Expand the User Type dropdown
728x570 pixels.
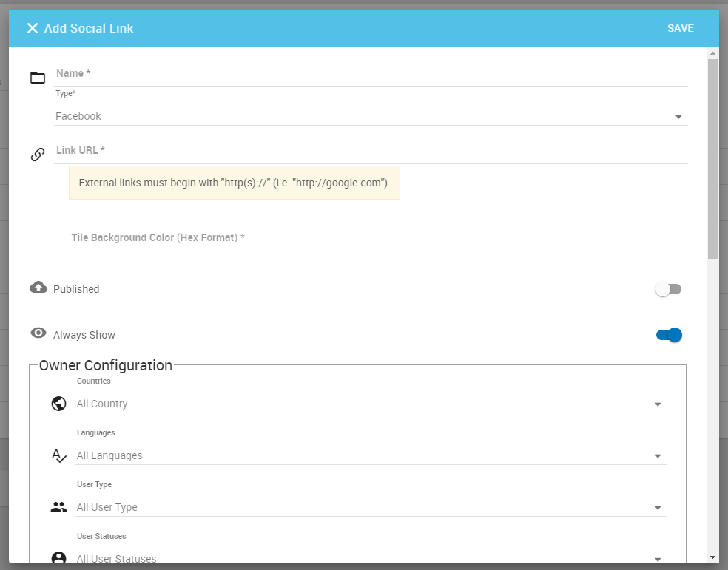(370, 507)
